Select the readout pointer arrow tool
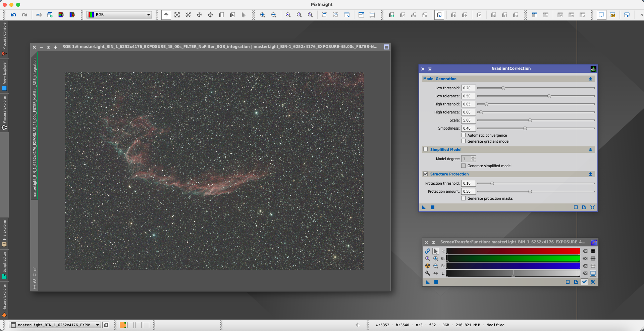644x331 pixels. click(x=244, y=15)
